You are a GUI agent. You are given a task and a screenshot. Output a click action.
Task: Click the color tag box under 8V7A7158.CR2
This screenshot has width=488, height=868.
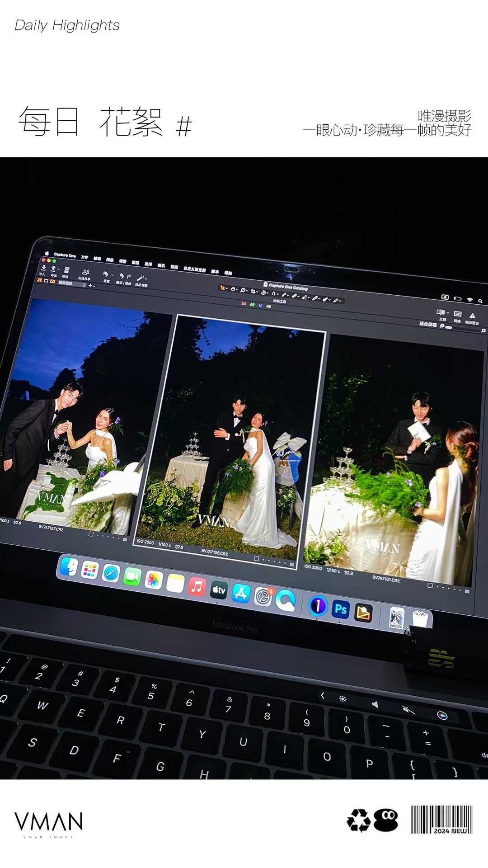click(257, 559)
